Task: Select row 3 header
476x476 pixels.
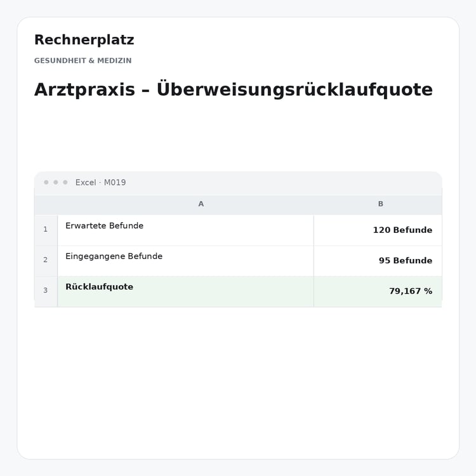Action: point(46,291)
